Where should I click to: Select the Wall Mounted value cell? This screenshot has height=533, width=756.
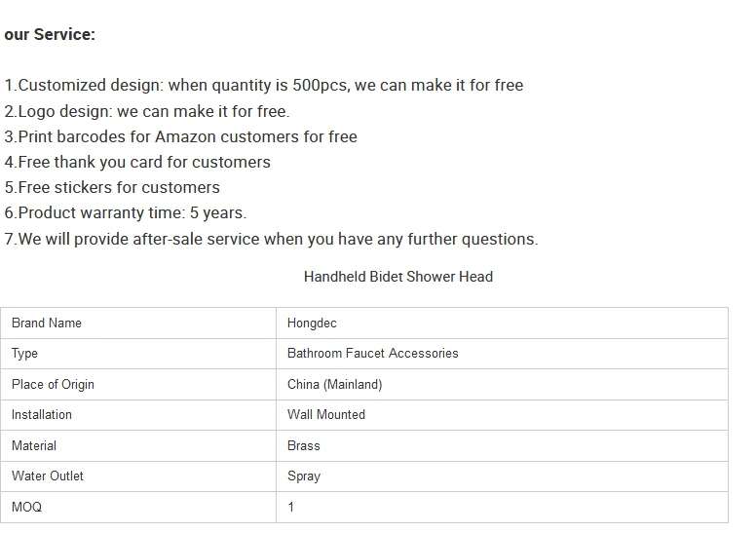326,415
